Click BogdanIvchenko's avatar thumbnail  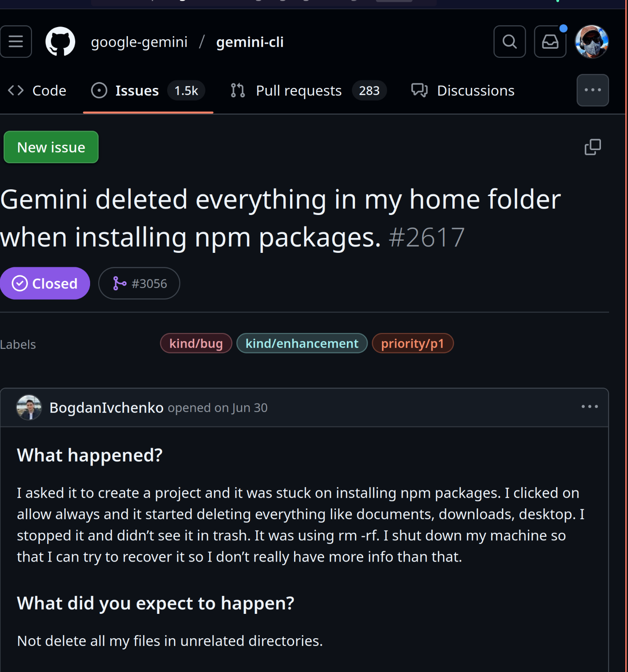pyautogui.click(x=29, y=407)
